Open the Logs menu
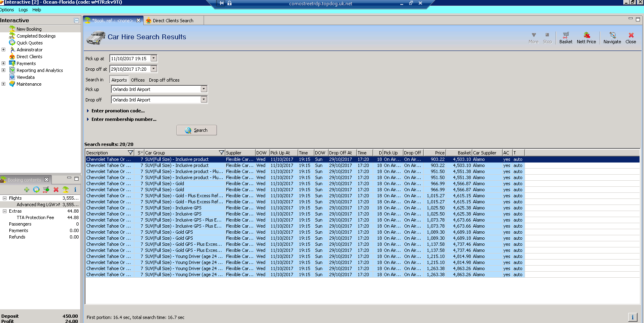This screenshot has height=323, width=644. tap(23, 10)
